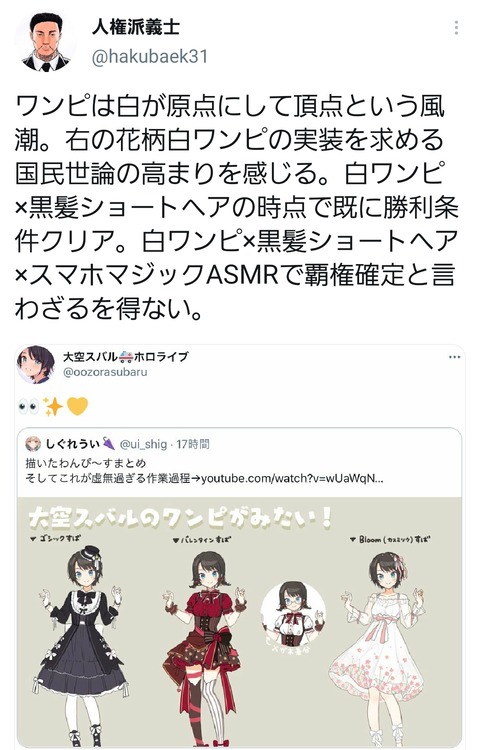Screen dimensions: 480x750
Task: Click the @ui_shig handle
Action: click(143, 444)
